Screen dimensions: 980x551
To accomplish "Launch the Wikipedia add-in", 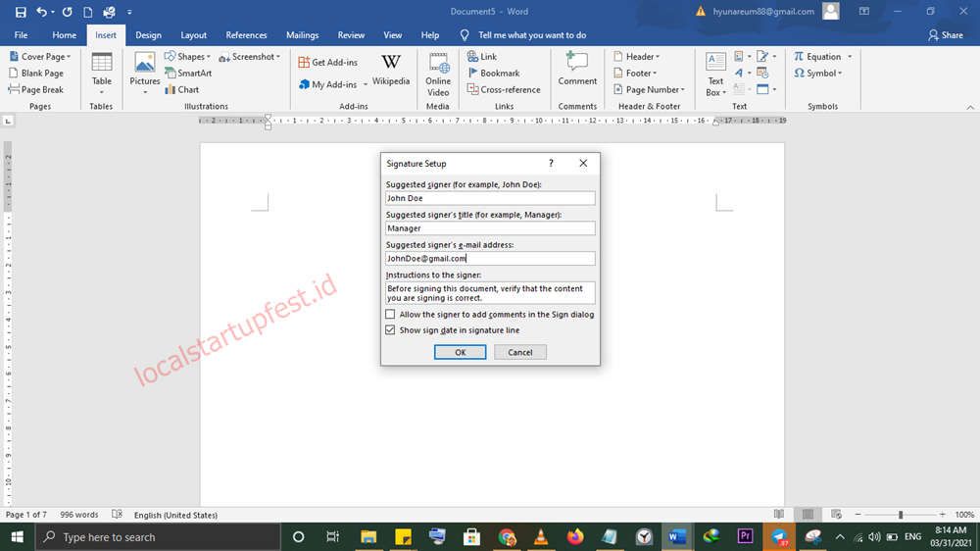I will click(x=391, y=70).
